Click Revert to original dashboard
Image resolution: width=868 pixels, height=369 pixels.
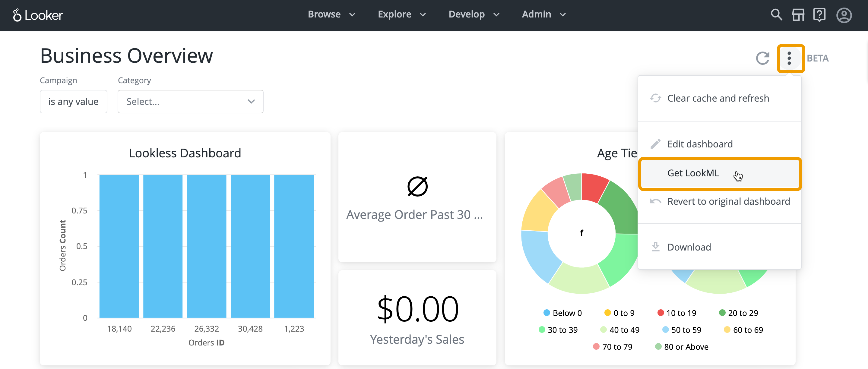click(x=728, y=201)
